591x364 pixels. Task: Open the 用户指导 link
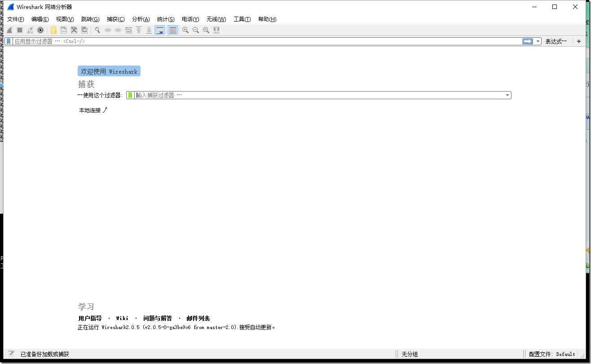pos(90,318)
